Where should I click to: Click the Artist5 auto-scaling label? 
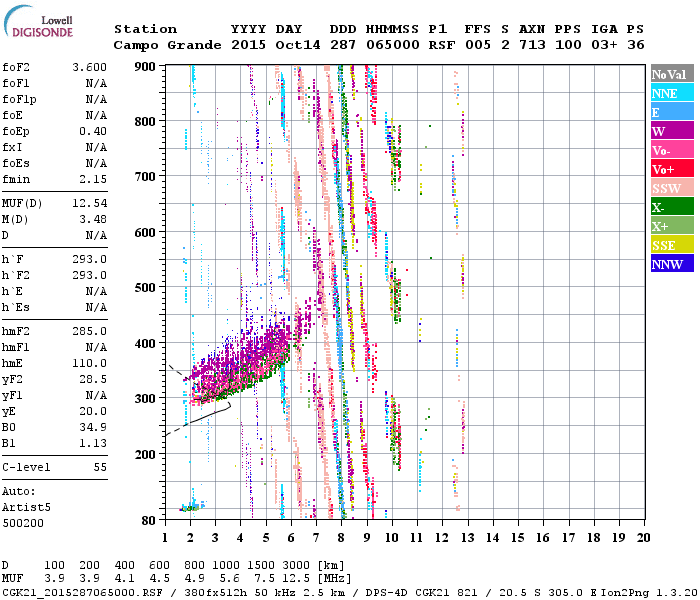26,508
